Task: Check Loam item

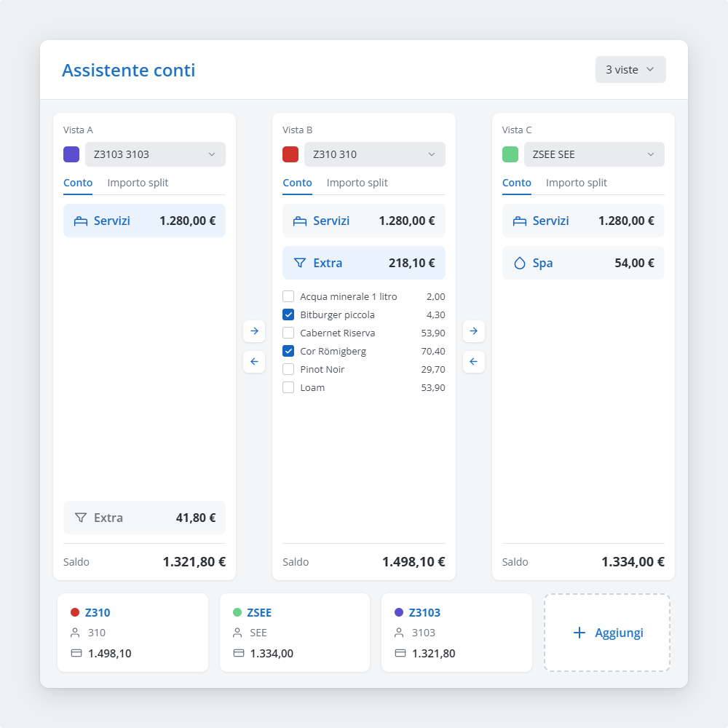Action: pos(288,388)
